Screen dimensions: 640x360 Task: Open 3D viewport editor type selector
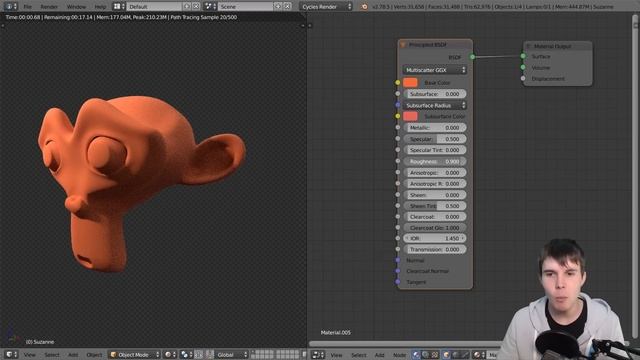[x=10, y=355]
